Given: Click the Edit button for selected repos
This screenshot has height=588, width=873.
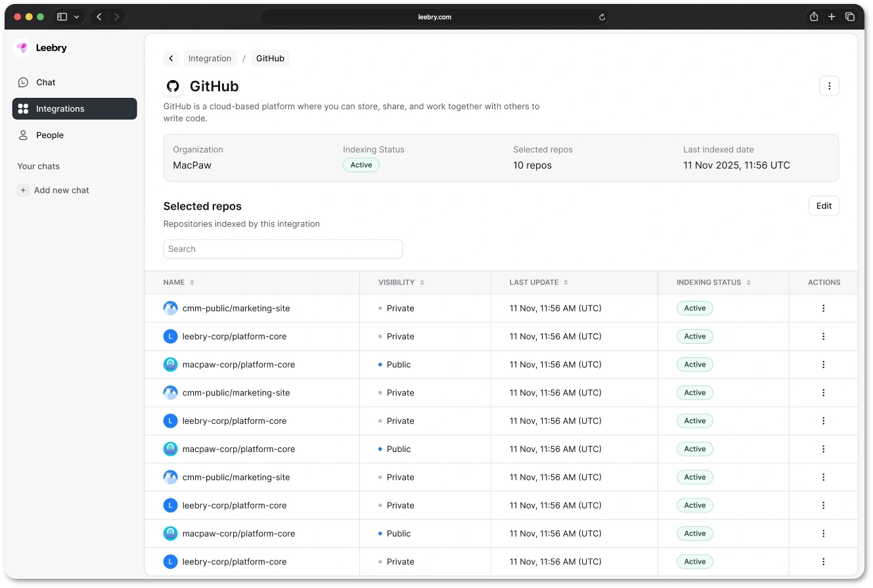Looking at the screenshot, I should tap(824, 206).
